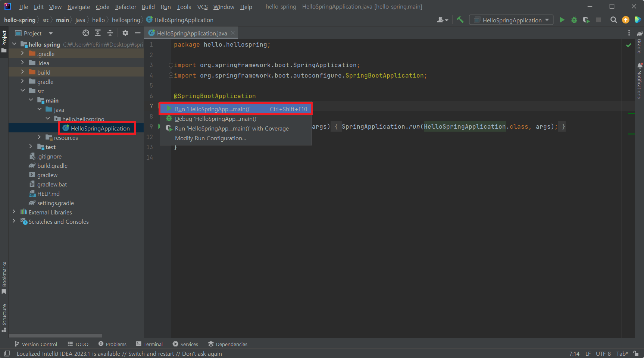Open Notifications side panel
The image size is (644, 358).
point(640,81)
